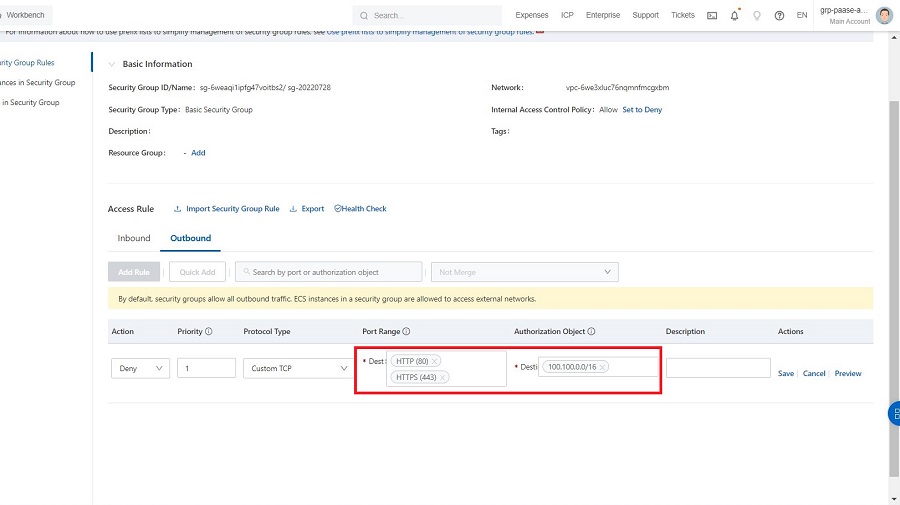The image size is (900, 505).
Task: Remove the HTTPS (443) port tag
Action: click(443, 377)
